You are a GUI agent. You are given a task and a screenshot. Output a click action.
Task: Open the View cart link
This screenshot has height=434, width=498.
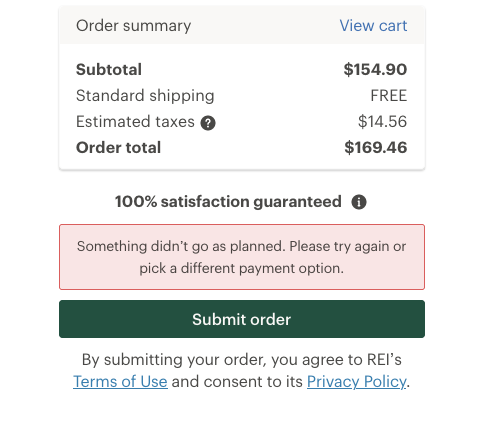click(373, 26)
